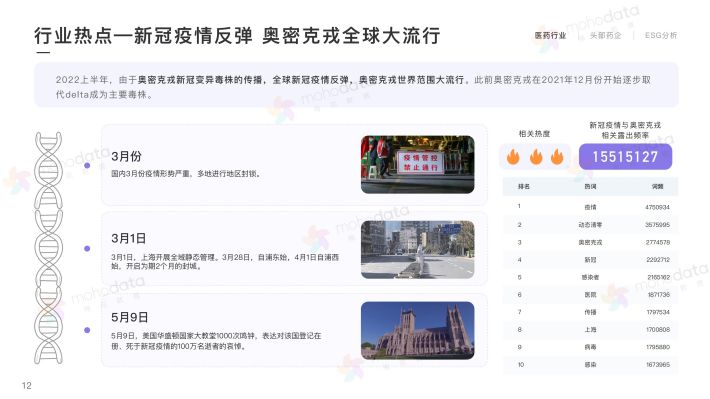Select the 5月9日 timeline heading

click(x=130, y=317)
